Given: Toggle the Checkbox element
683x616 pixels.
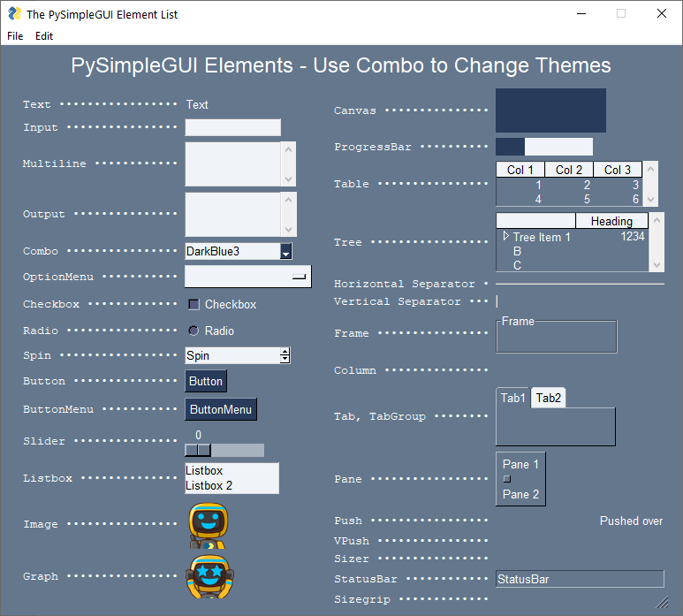Looking at the screenshot, I should (x=194, y=305).
